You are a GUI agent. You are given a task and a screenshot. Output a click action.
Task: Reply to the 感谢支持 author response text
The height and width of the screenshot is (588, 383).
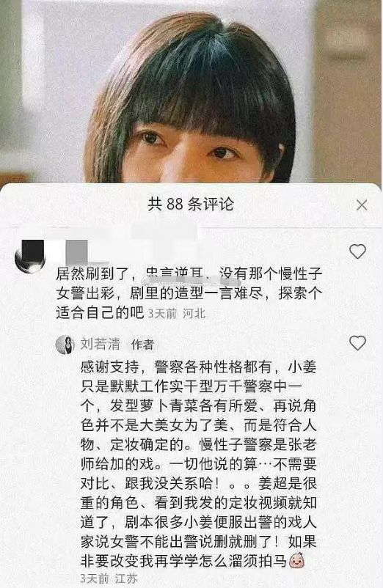point(198,464)
